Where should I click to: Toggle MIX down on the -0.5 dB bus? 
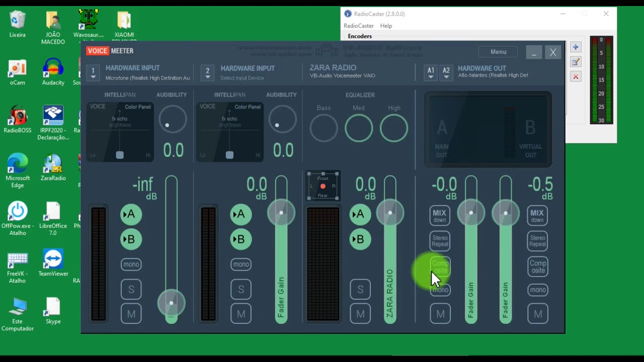pyautogui.click(x=537, y=216)
